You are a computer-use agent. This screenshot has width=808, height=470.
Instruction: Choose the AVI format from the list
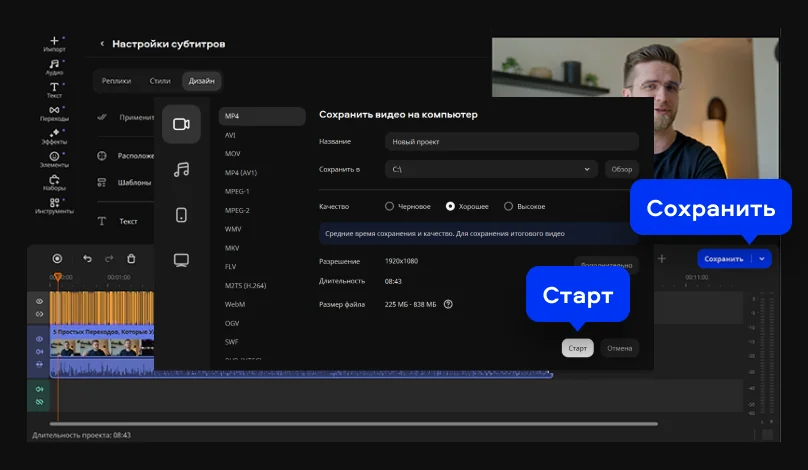click(231, 135)
